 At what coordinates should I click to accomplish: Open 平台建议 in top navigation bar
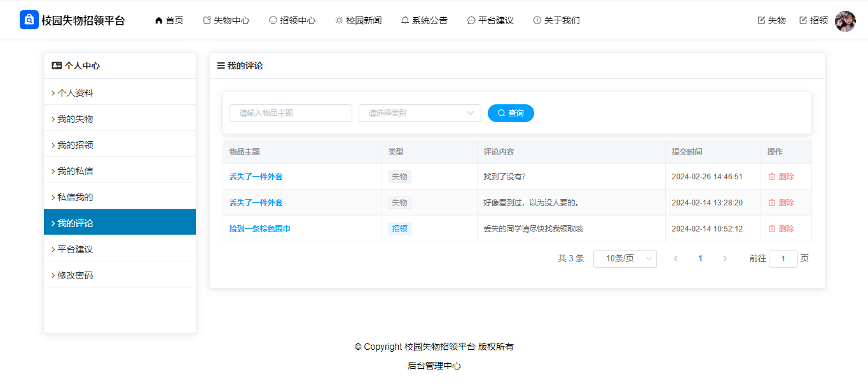pos(490,20)
